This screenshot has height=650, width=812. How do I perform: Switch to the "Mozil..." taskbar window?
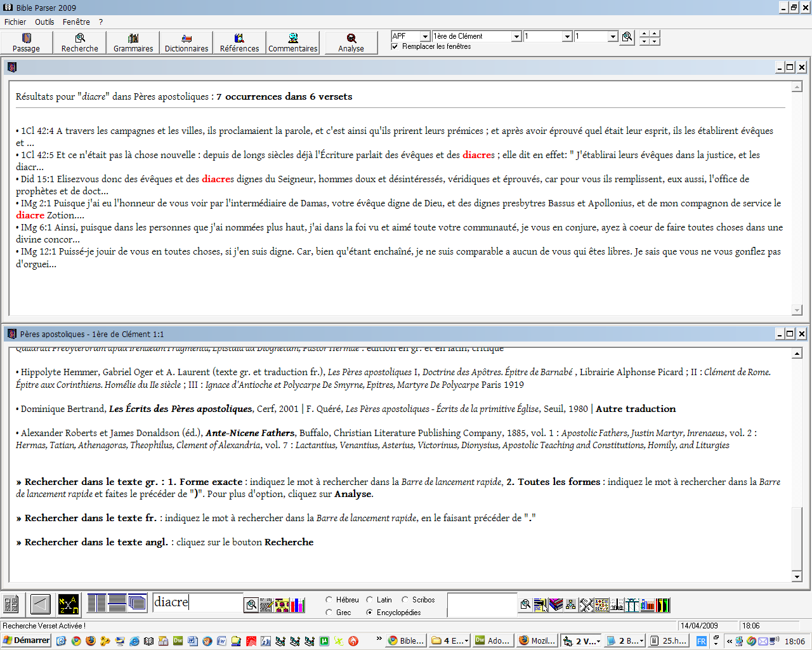click(537, 641)
